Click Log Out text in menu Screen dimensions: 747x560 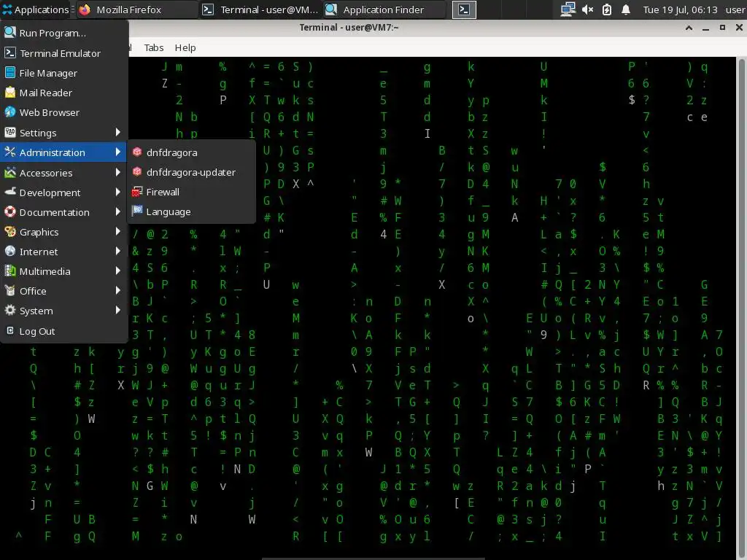(x=37, y=331)
